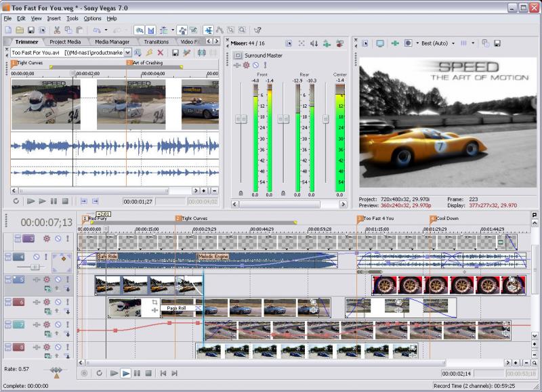
Task: Go to start of timeline
Action: click(x=163, y=373)
